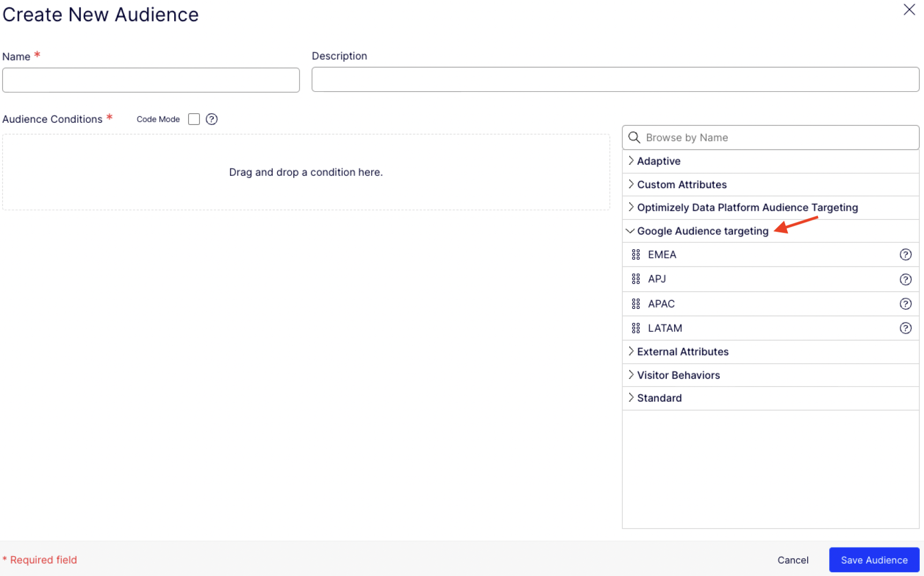
Task: Open help for the EMEA condition
Action: 905,255
